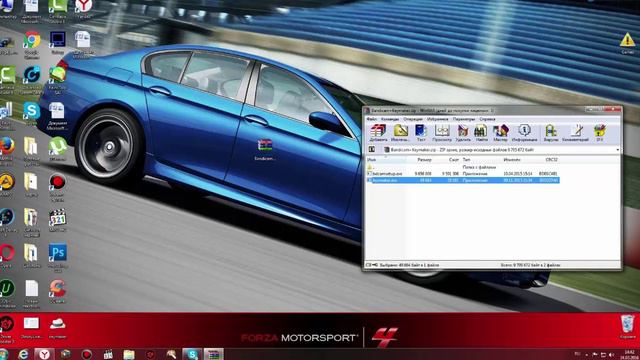Open the Find (Найти) toolbar tool

point(481,133)
